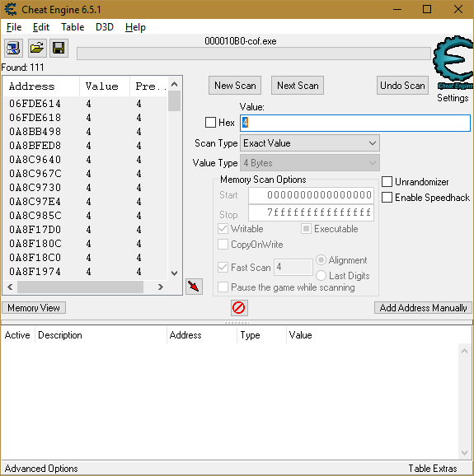
Task: Click the red clear-list circle icon
Action: (x=239, y=308)
